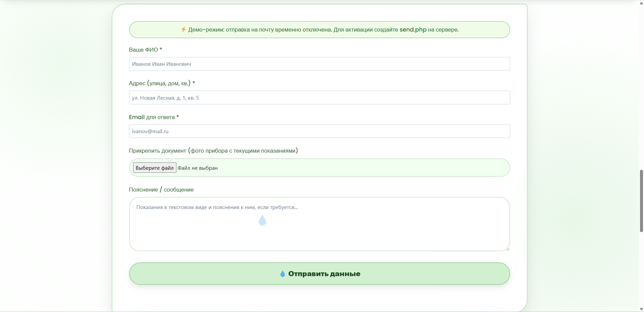
Task: Click the page vertical scrollbar thumb
Action: coord(641,201)
